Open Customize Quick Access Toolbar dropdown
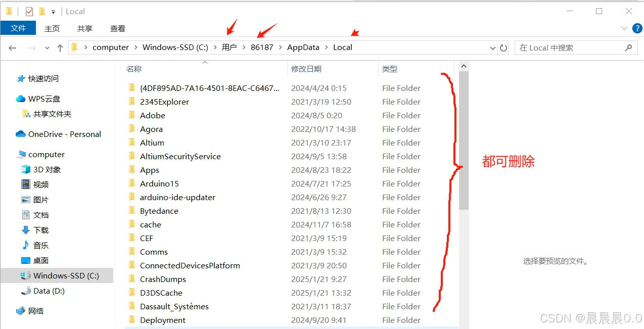This screenshot has height=329, width=644. pyautogui.click(x=53, y=12)
